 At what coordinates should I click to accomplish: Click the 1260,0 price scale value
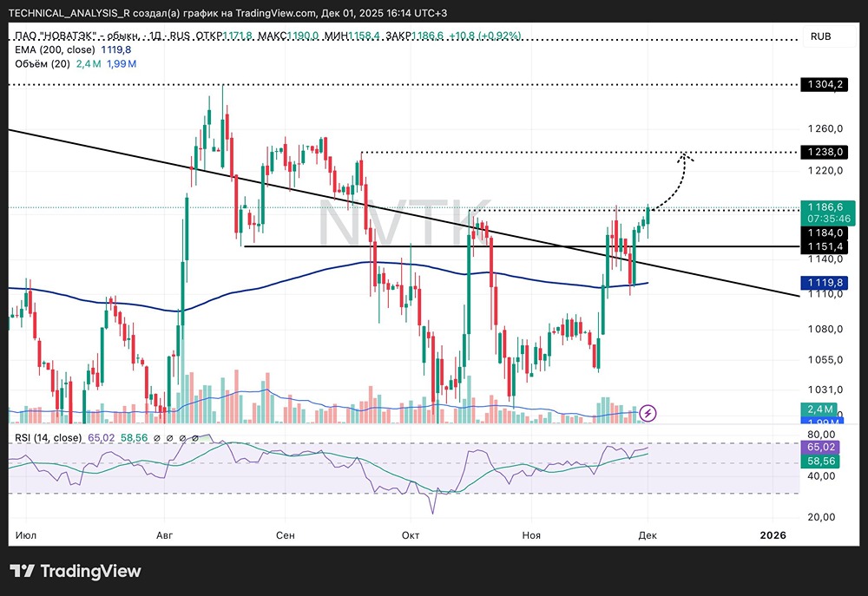tap(825, 129)
